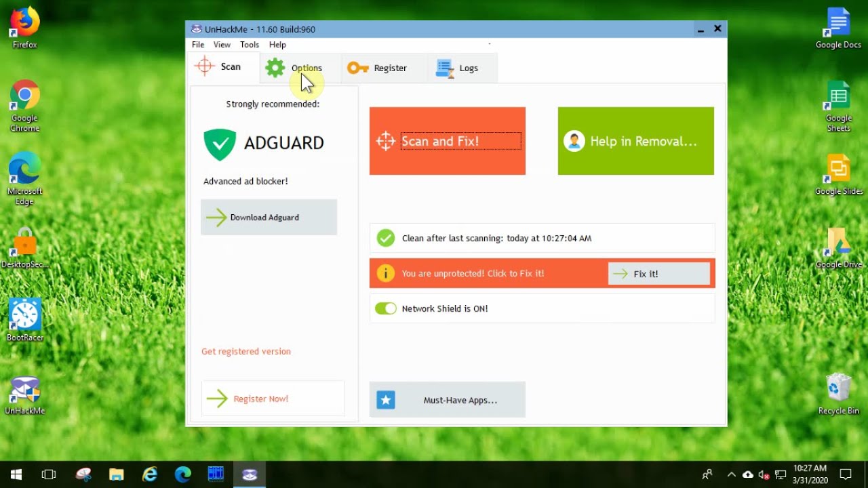Click the yellow unprotected warning icon
This screenshot has height=488, width=868.
click(x=386, y=273)
